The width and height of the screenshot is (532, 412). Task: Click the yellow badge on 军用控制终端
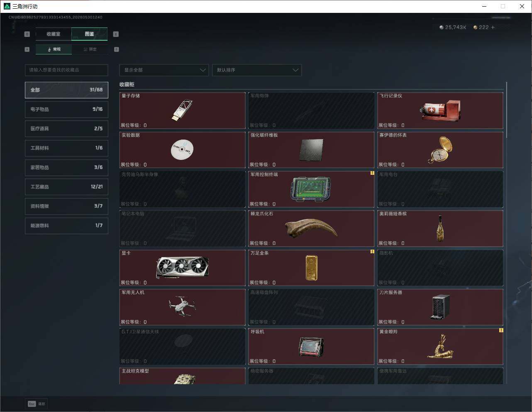click(372, 173)
